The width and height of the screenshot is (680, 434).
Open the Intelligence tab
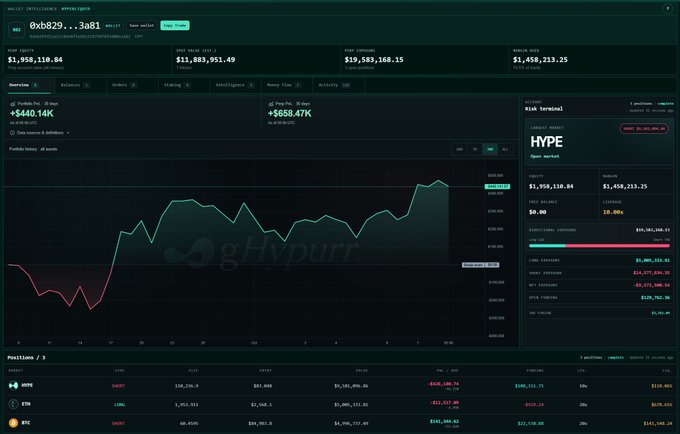point(235,85)
